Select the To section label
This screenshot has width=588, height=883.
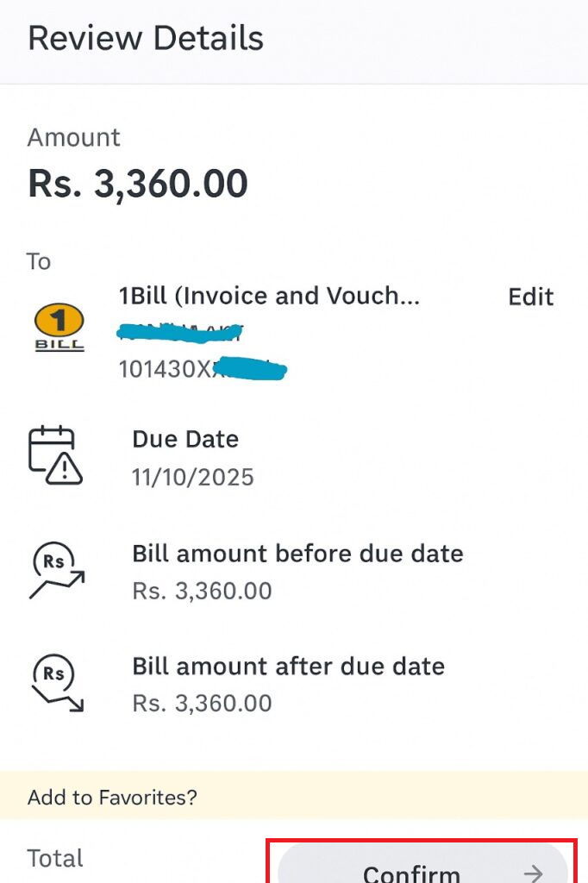click(x=38, y=261)
